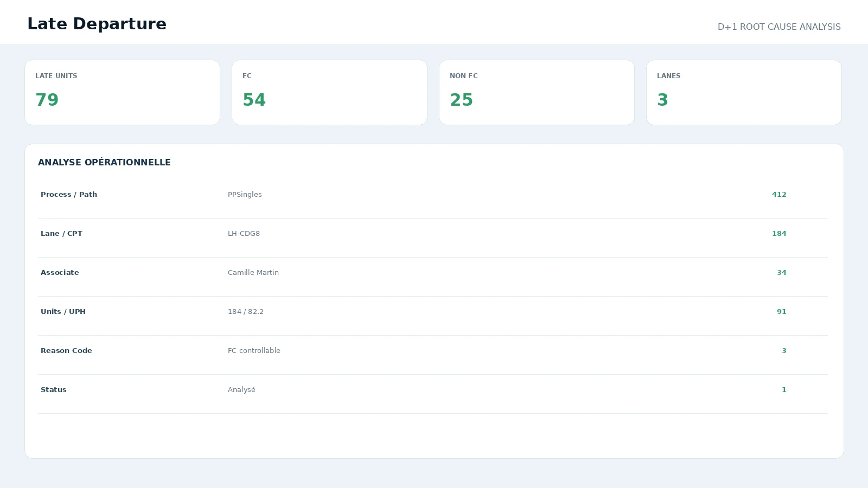Click the Status row label
This screenshot has height=488, width=868.
(x=54, y=390)
